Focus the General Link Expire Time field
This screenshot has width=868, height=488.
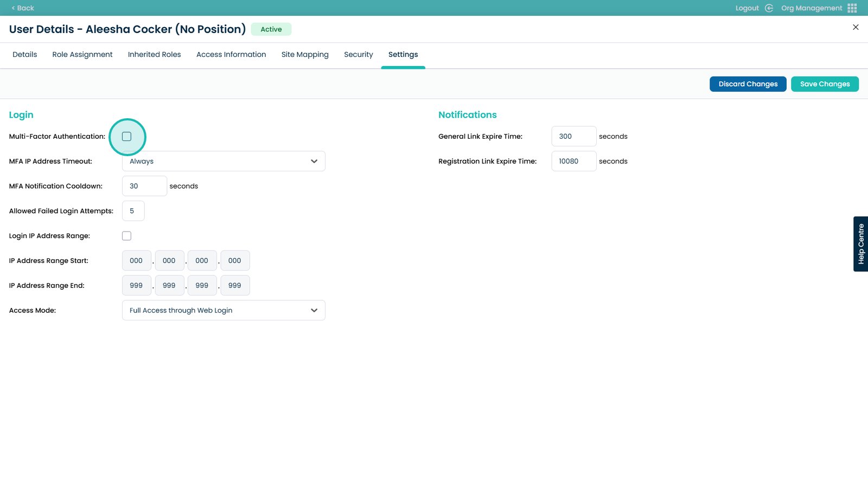(573, 137)
